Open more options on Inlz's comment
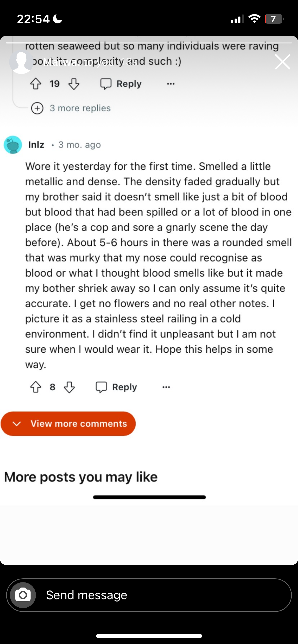The height and width of the screenshot is (644, 298). coord(166,387)
